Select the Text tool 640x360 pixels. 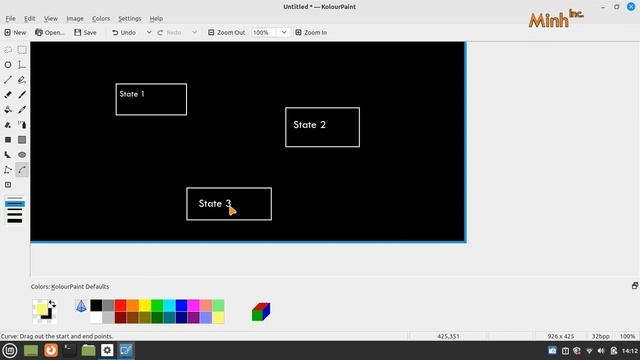(22, 65)
